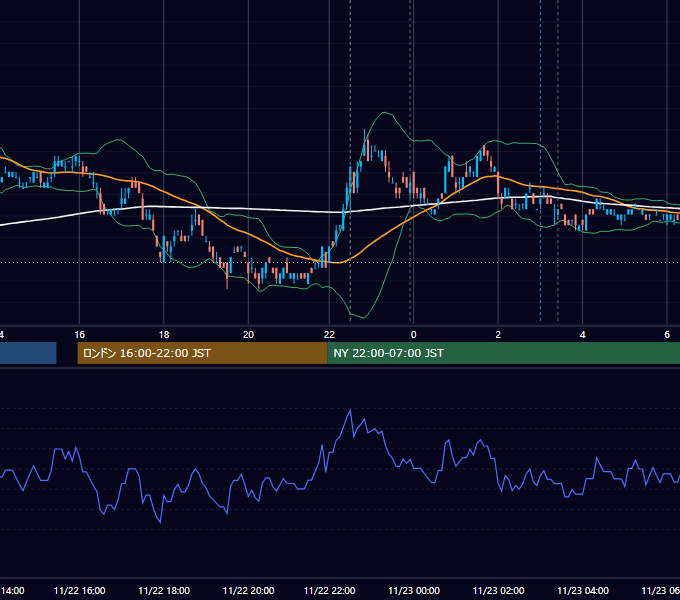Click the blue session bar before London

tap(28, 353)
